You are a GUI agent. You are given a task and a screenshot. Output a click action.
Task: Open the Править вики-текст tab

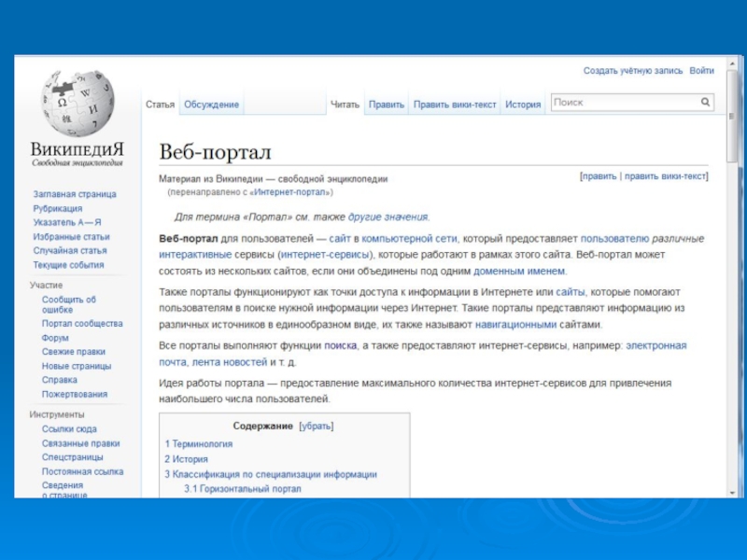[x=455, y=105]
